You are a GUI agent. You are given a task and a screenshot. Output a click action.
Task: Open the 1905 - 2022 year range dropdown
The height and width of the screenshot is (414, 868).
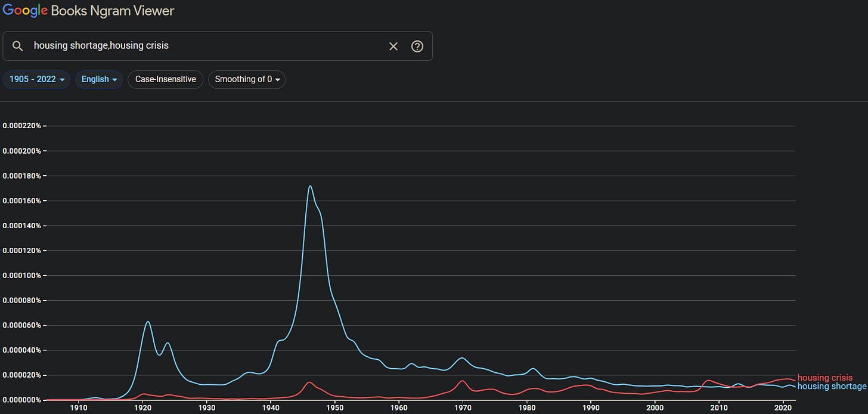tap(37, 79)
